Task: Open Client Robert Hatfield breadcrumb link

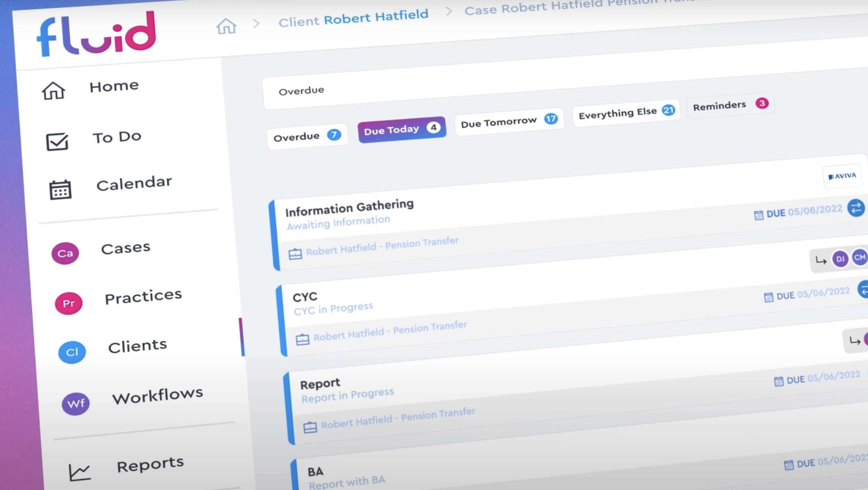Action: point(353,18)
